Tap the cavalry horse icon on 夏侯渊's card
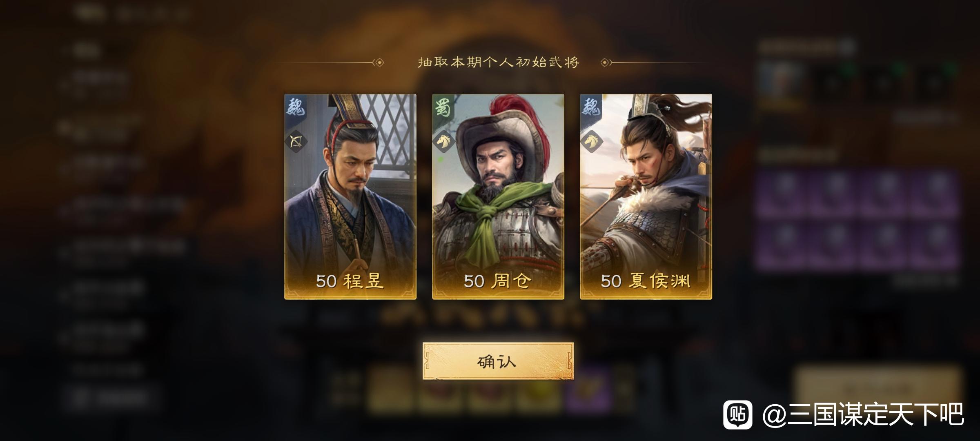 click(x=592, y=142)
